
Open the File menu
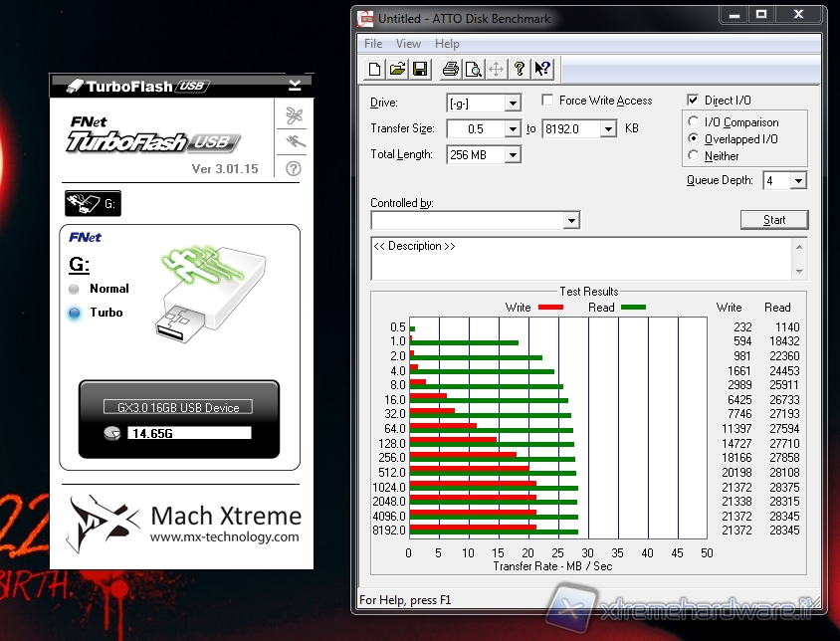[x=373, y=44]
